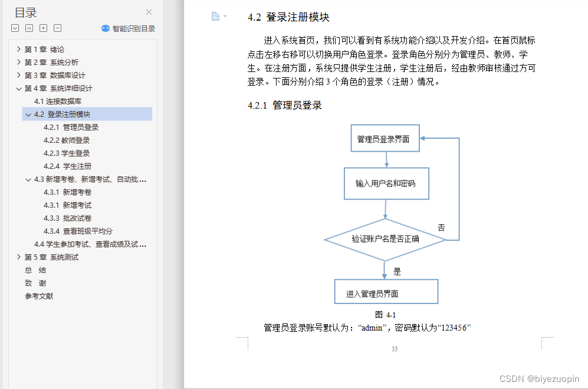
Task: Select the 4.3.3 批改试卷 heading
Action: (x=72, y=218)
